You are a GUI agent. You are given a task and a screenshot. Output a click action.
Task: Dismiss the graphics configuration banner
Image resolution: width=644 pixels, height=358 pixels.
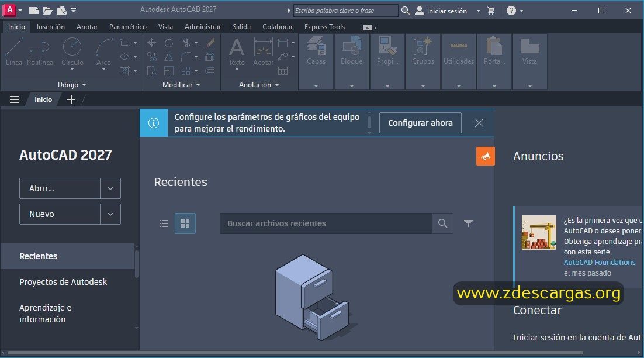pyautogui.click(x=479, y=123)
